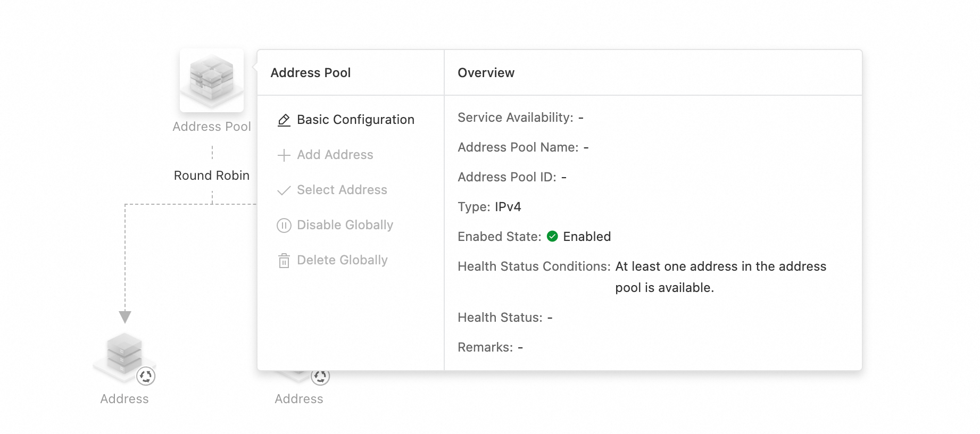Image resolution: width=980 pixels, height=434 pixels.
Task: Click the green Enabled status check icon
Action: click(x=552, y=236)
